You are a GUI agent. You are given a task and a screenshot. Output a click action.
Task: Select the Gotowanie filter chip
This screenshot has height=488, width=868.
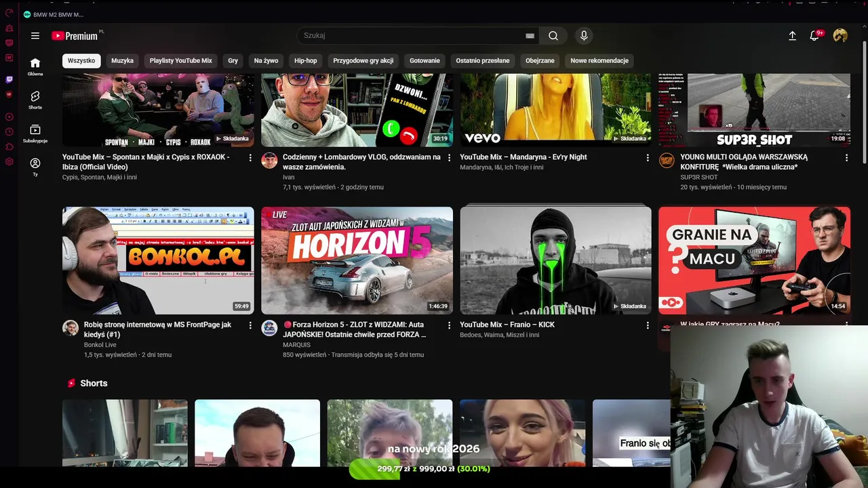(425, 60)
